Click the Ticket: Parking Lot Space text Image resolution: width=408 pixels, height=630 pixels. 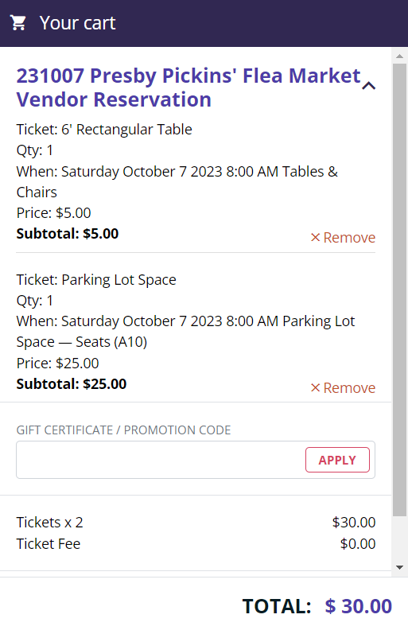pyautogui.click(x=96, y=280)
